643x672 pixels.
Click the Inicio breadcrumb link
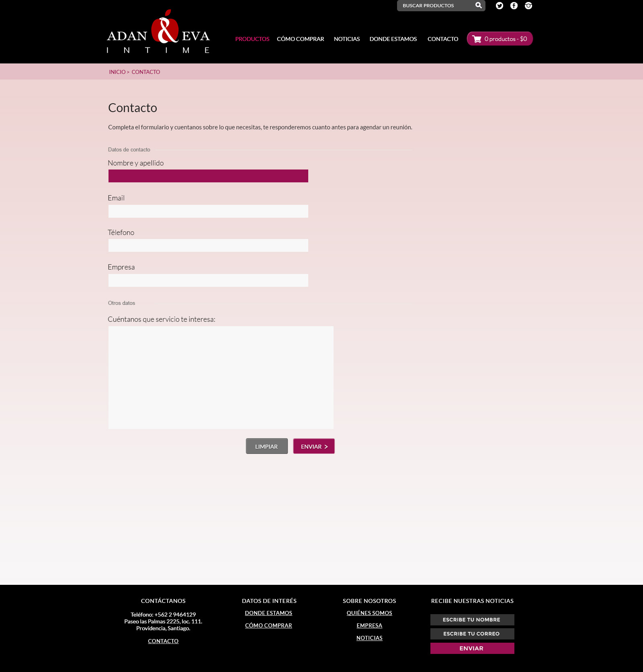117,72
